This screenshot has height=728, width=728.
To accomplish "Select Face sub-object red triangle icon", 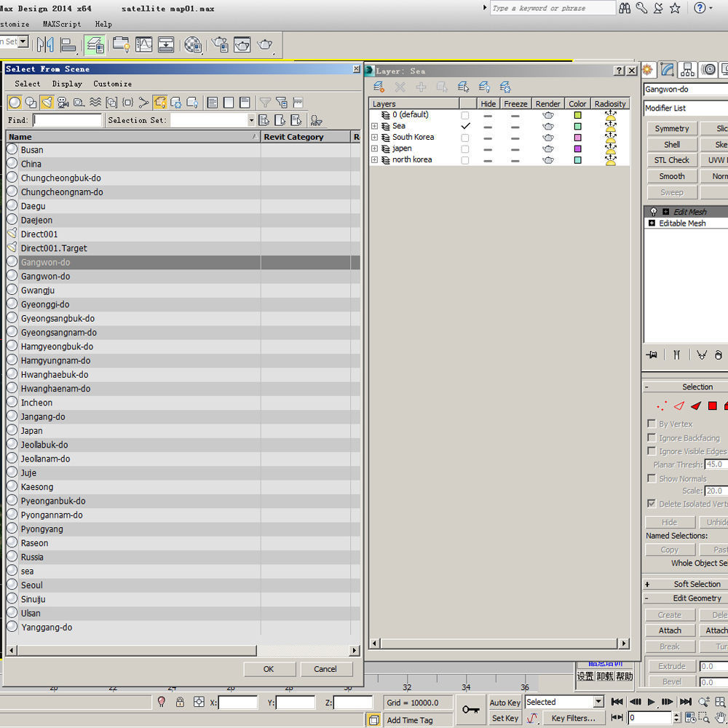I will pyautogui.click(x=695, y=406).
